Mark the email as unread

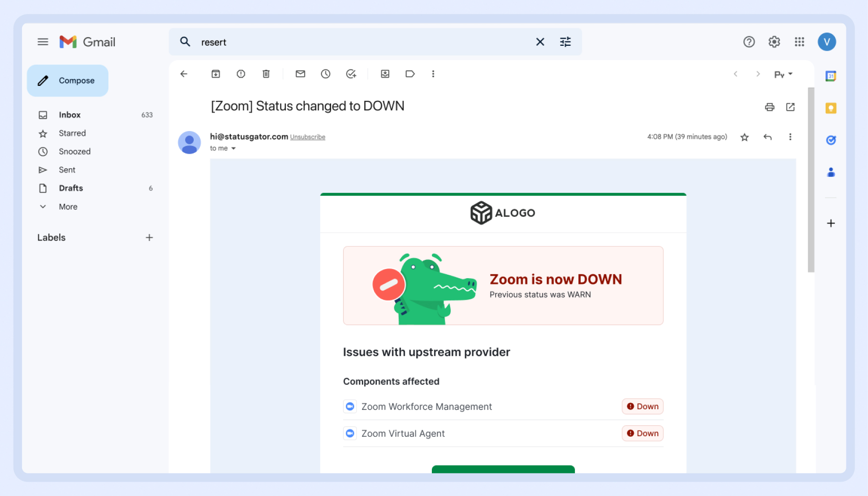[300, 74]
